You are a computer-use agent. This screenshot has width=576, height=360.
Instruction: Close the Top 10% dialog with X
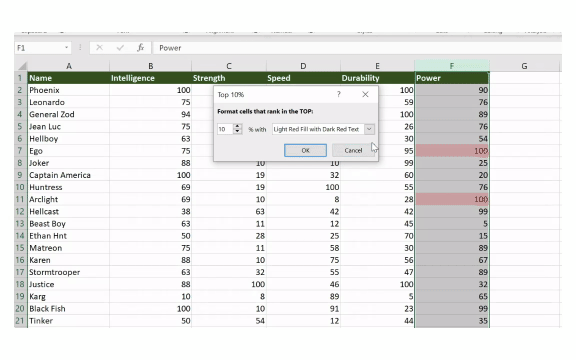pos(365,94)
